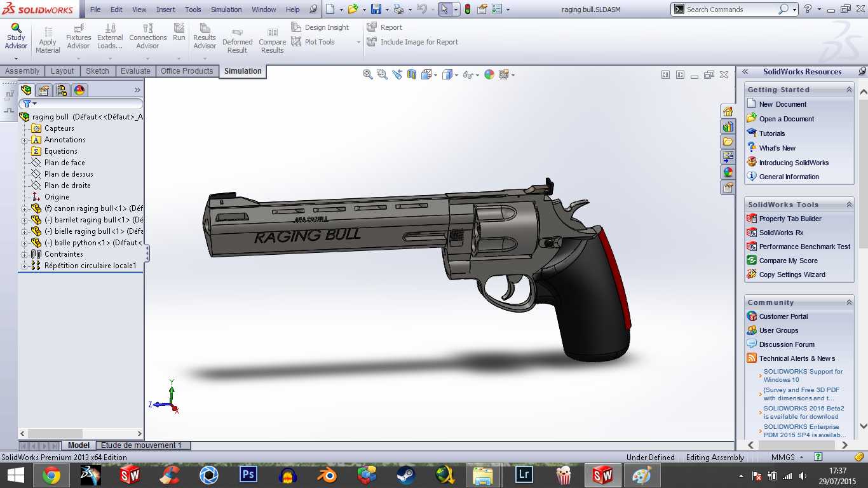The width and height of the screenshot is (868, 488).
Task: Open the Fixtures Advisor
Action: 79,37
